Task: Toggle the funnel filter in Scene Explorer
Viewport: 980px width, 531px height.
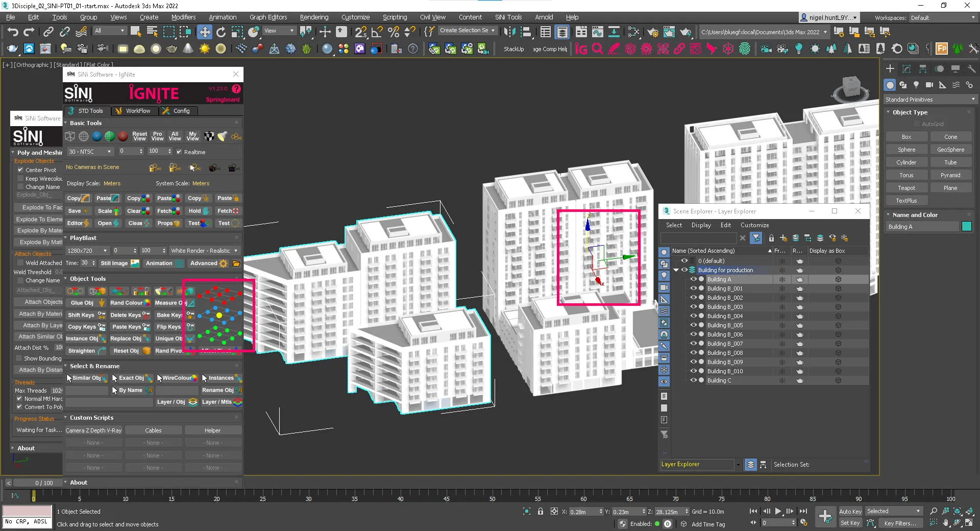Action: coord(756,238)
